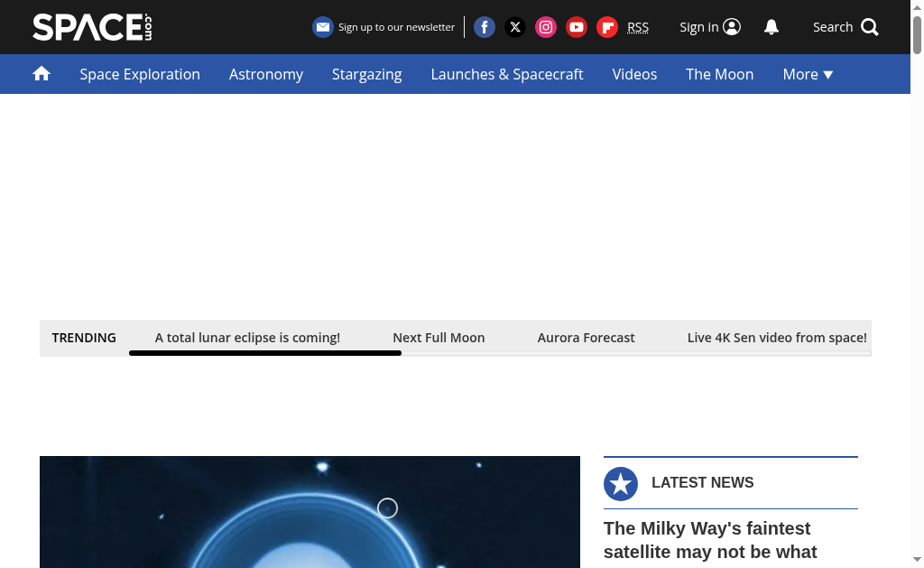
Task: Open the Flipboard icon
Action: (x=607, y=27)
